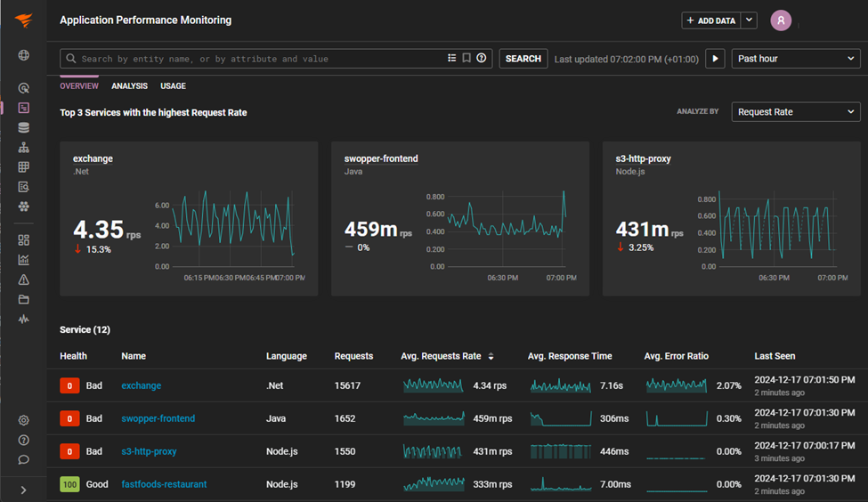Click the magnifier icon in search field
The height and width of the screenshot is (502, 868).
click(x=71, y=58)
